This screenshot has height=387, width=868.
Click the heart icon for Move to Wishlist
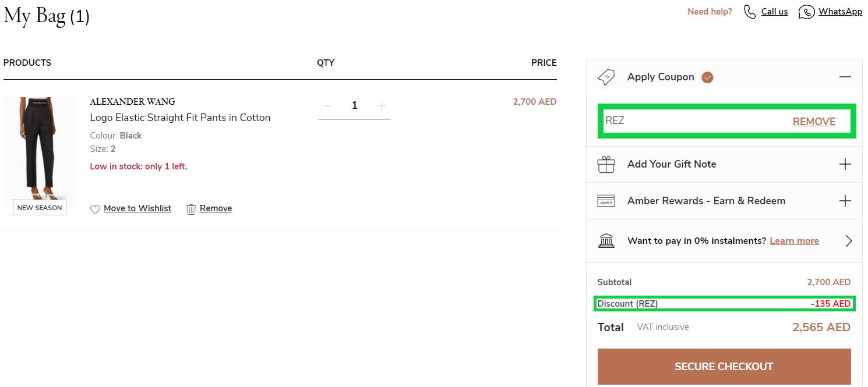pos(95,208)
